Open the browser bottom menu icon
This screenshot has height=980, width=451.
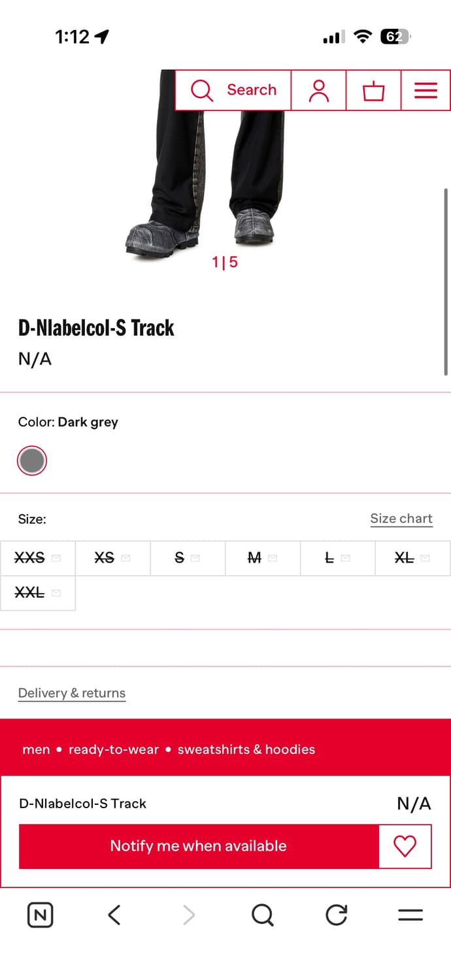pyautogui.click(x=410, y=915)
